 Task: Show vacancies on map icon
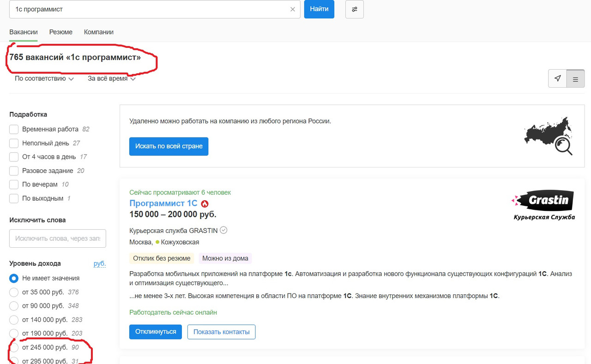(557, 78)
